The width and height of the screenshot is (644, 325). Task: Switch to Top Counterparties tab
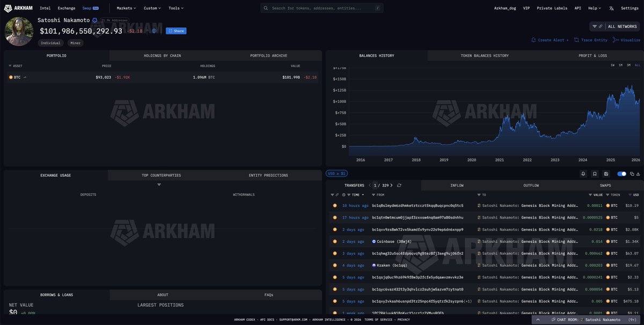click(x=161, y=175)
